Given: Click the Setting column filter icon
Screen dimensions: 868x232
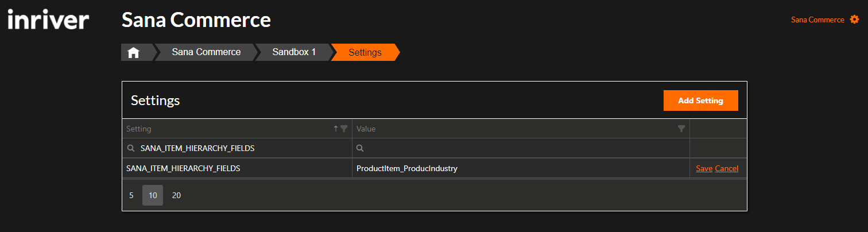Looking at the screenshot, I should [x=344, y=129].
